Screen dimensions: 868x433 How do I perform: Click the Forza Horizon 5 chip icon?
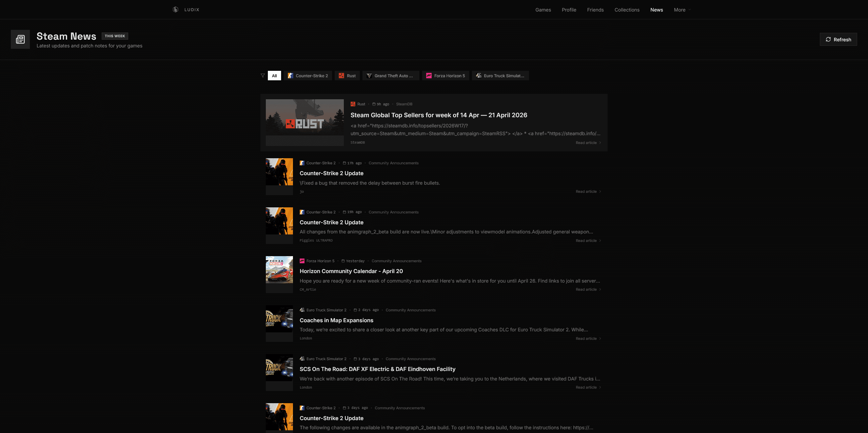coord(429,76)
